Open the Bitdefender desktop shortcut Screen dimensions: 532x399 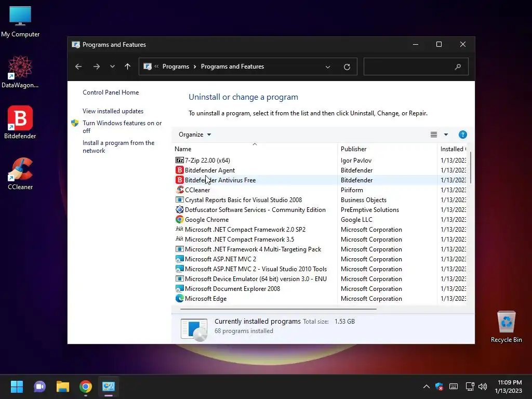coord(20,122)
